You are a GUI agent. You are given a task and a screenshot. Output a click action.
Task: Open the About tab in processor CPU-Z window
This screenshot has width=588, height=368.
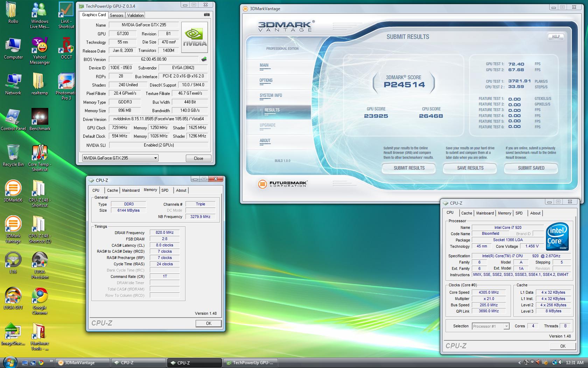point(535,213)
